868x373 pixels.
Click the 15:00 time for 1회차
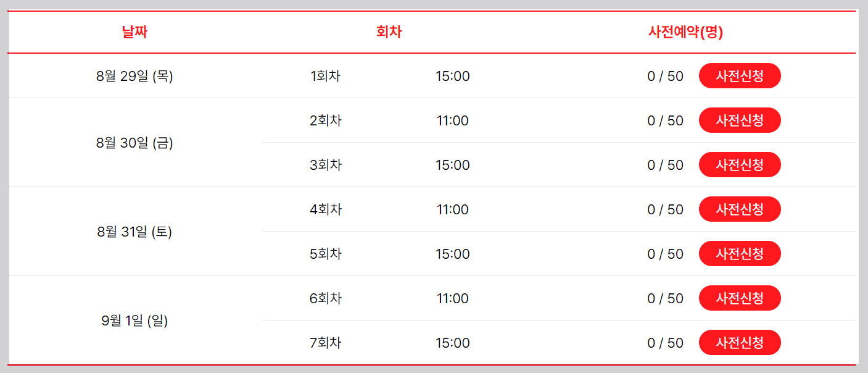tap(453, 75)
